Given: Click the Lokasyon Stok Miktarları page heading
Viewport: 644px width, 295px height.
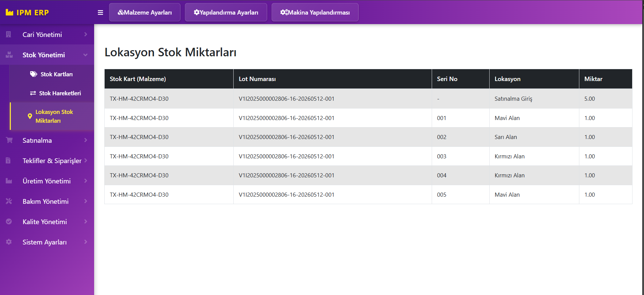Looking at the screenshot, I should click(170, 53).
